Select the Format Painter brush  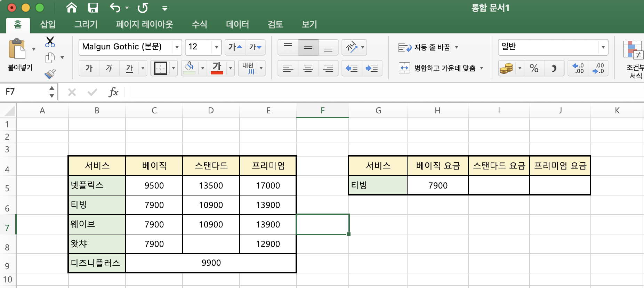[x=50, y=73]
